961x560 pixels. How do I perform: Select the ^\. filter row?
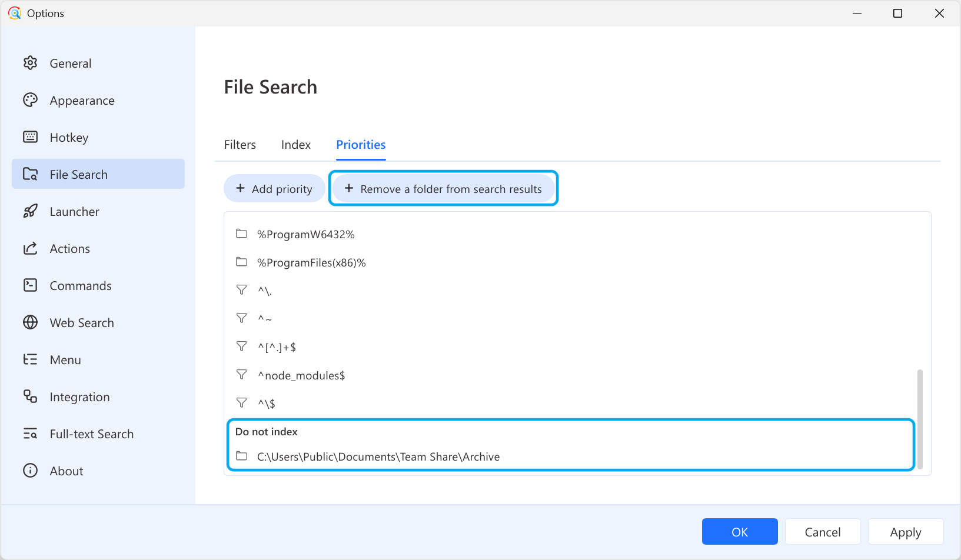[x=577, y=291]
